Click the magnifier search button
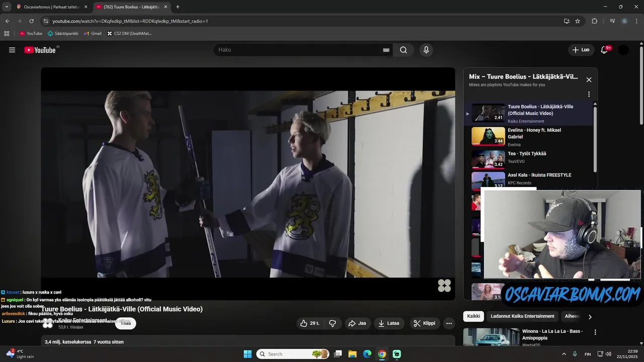 [x=404, y=50]
